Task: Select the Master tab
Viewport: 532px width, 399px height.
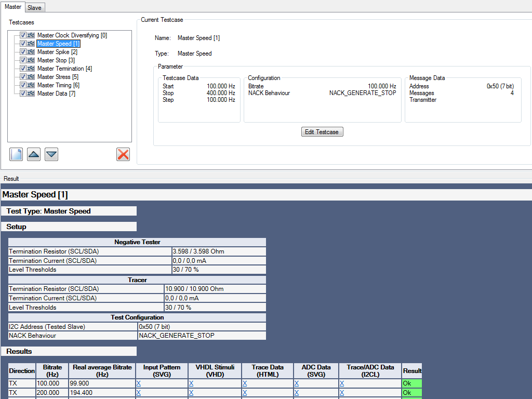Action: pyautogui.click(x=12, y=7)
